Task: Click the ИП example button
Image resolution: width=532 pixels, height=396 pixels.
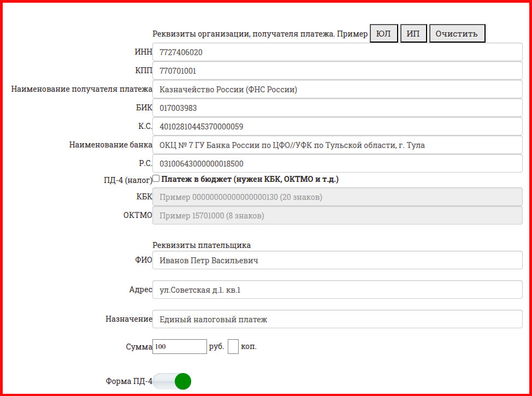Action: (413, 33)
